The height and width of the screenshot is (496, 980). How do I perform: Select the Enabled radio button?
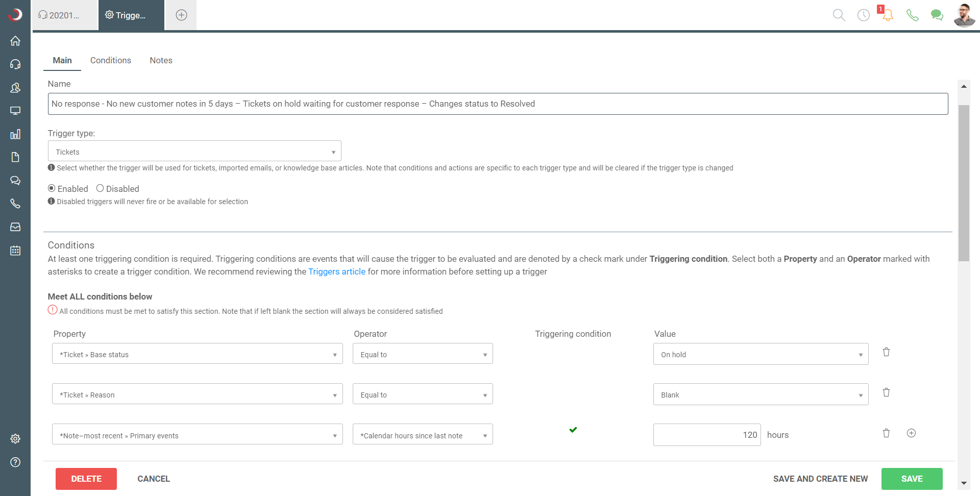pyautogui.click(x=52, y=188)
